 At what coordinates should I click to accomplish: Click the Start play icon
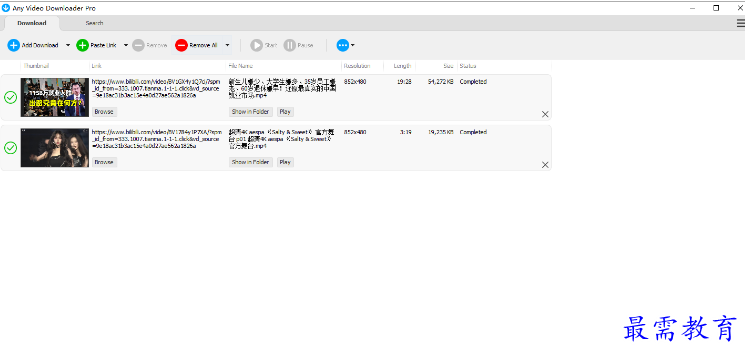(257, 45)
